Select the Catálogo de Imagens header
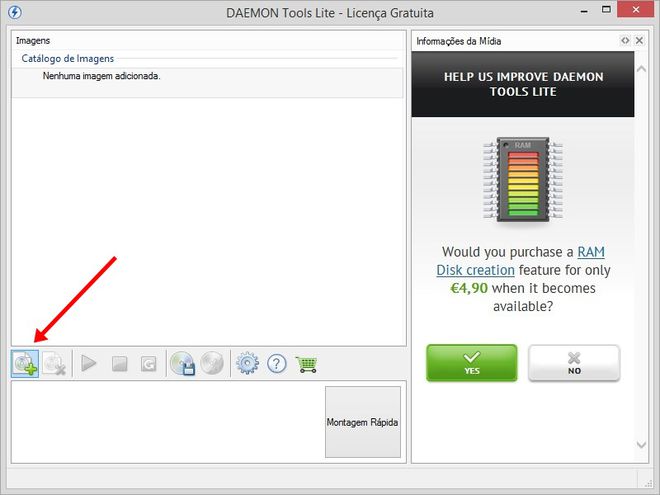 click(68, 59)
